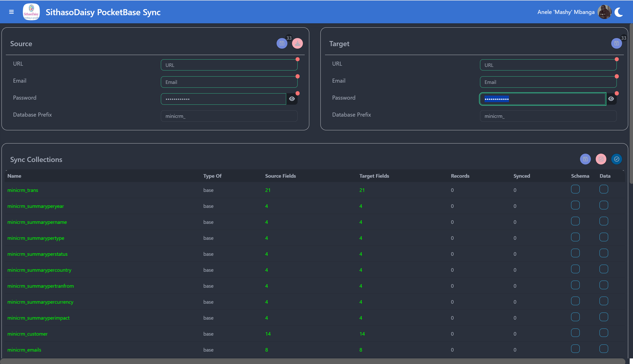Click the pink select-all check icon
This screenshot has width=633, height=364.
click(601, 159)
